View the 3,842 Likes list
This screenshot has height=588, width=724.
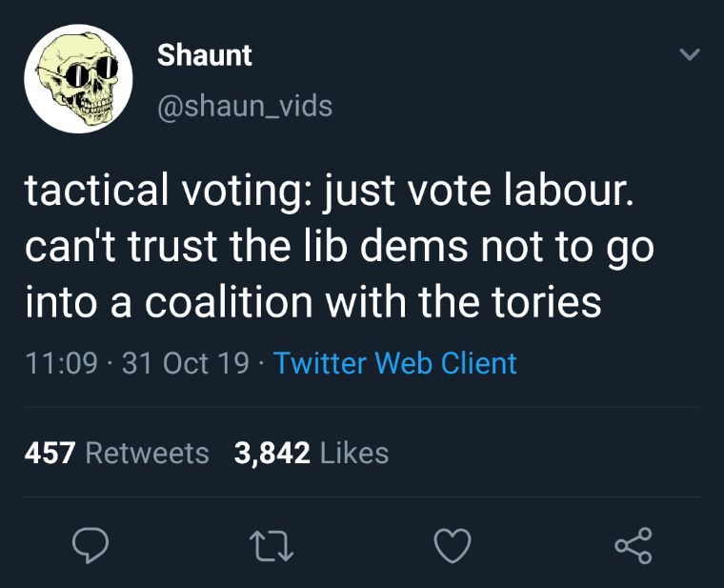312,453
